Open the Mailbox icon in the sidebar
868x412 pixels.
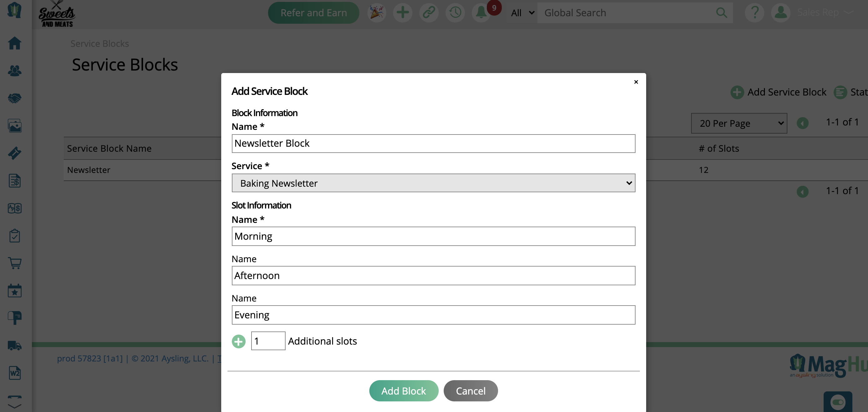[14, 317]
